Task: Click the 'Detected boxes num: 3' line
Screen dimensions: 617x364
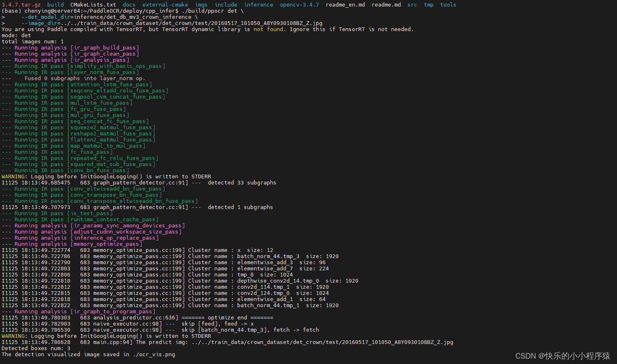Action: tap(36, 348)
